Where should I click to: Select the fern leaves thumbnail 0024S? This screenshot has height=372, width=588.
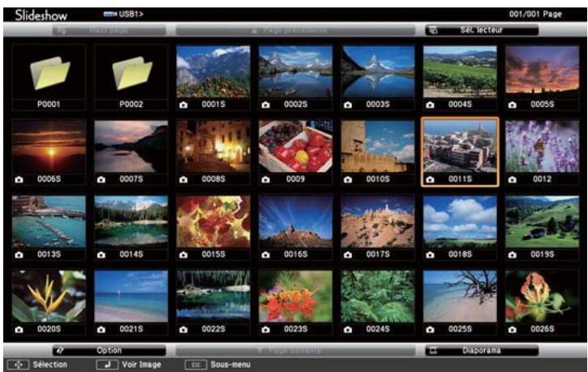click(378, 297)
